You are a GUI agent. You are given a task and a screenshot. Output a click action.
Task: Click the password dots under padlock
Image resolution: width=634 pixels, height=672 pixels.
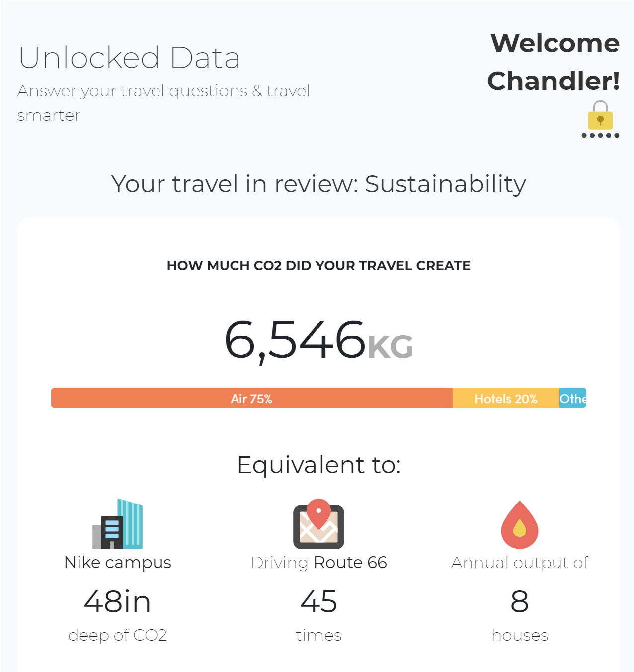coord(600,135)
